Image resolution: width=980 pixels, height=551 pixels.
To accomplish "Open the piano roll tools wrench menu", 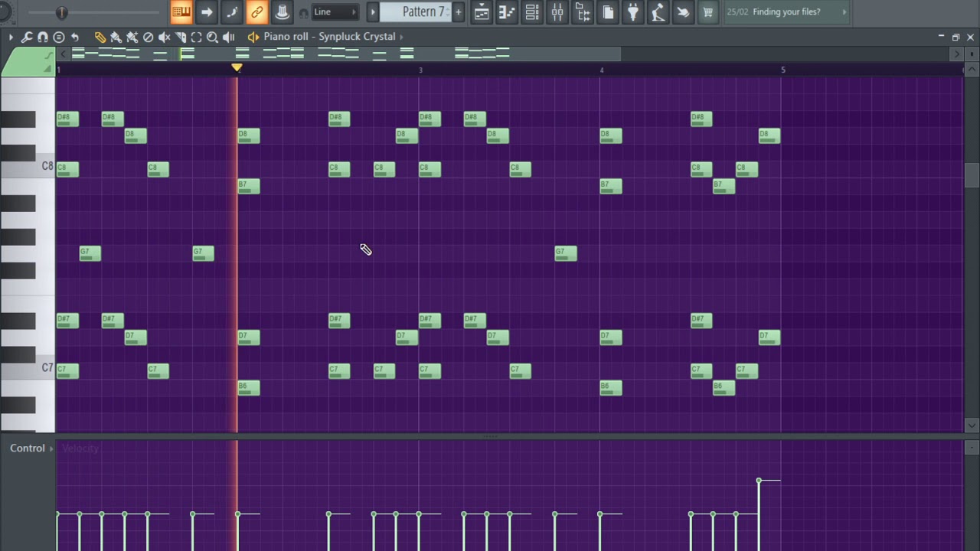I will point(27,37).
